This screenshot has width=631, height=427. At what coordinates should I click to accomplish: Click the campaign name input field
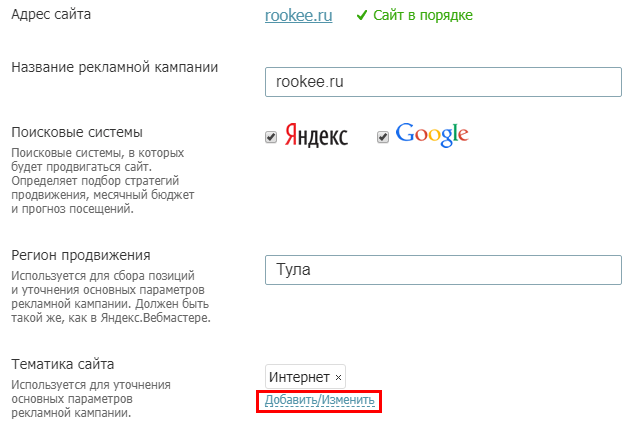(x=443, y=82)
